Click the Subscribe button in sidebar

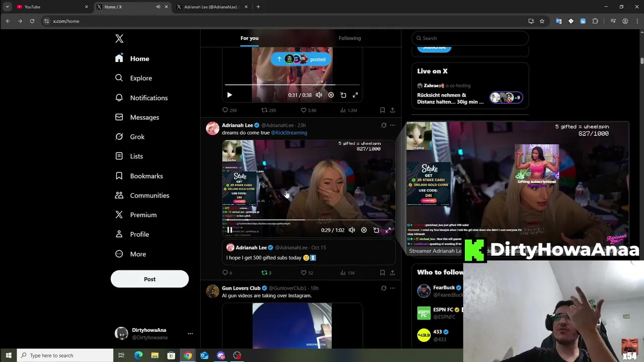pyautogui.click(x=434, y=48)
